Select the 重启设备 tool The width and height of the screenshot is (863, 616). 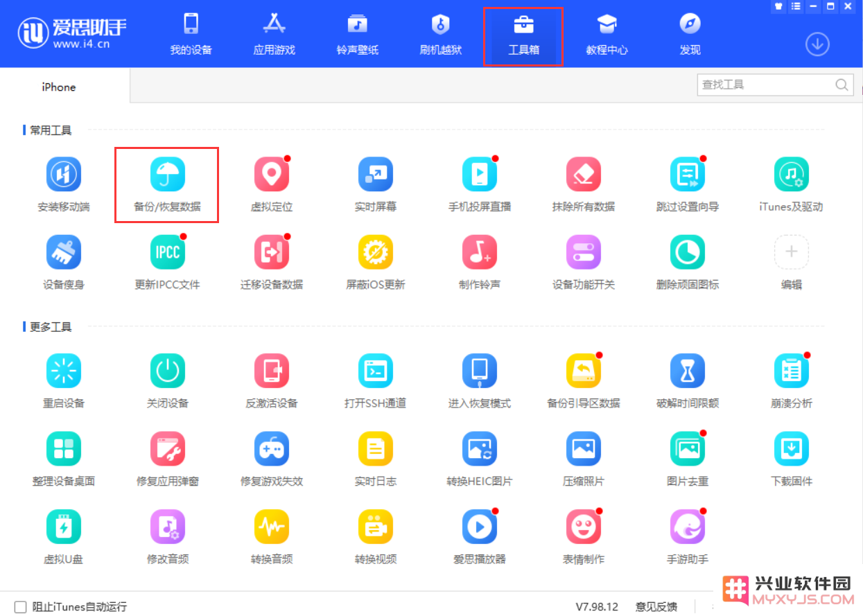coord(64,380)
